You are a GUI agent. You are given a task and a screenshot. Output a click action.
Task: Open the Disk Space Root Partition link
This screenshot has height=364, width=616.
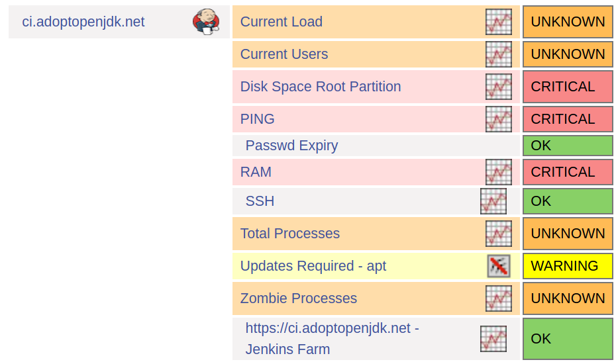321,87
